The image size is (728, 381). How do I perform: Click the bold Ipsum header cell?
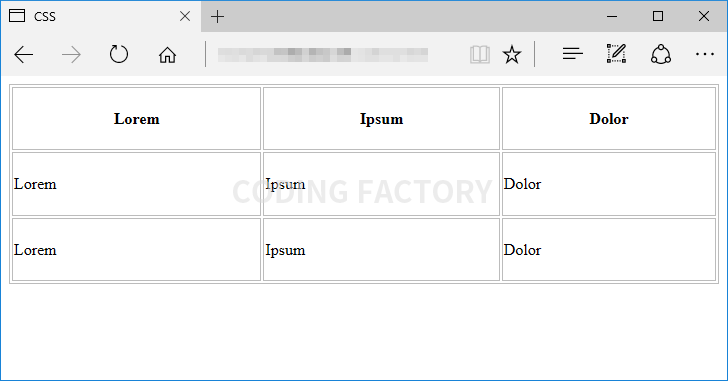point(381,119)
